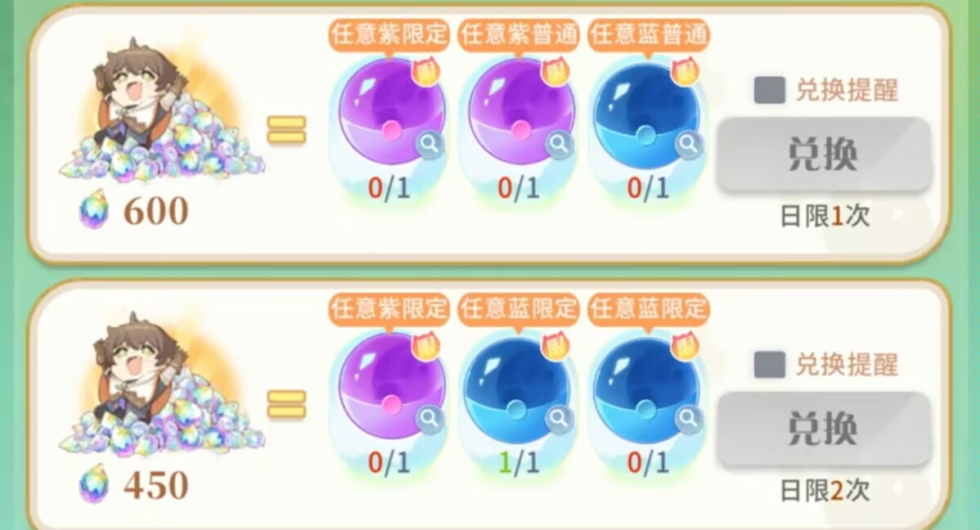Viewport: 980px width, 530px height.
Task: Click the crystal pile reward worth 450
Action: tap(163, 386)
